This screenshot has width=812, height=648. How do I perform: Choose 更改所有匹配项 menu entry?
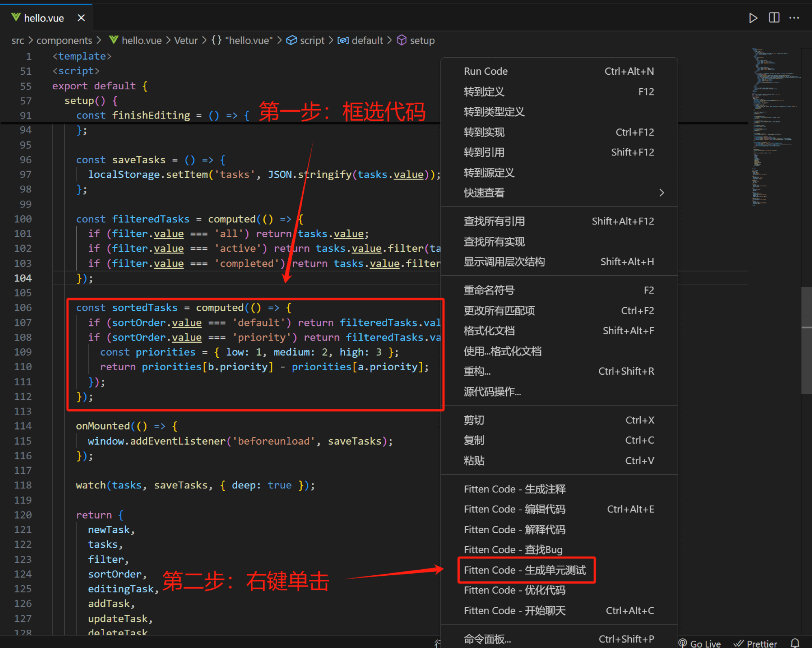pos(559,311)
